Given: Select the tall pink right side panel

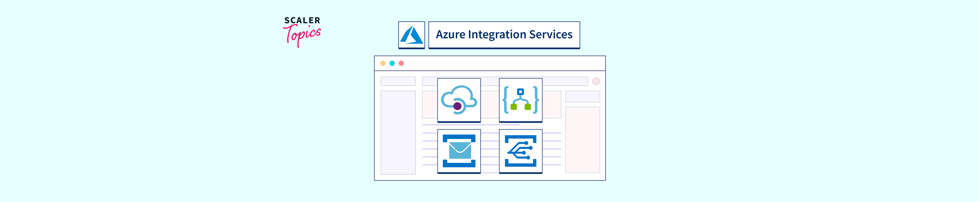Looking at the screenshot, I should click(x=582, y=139).
